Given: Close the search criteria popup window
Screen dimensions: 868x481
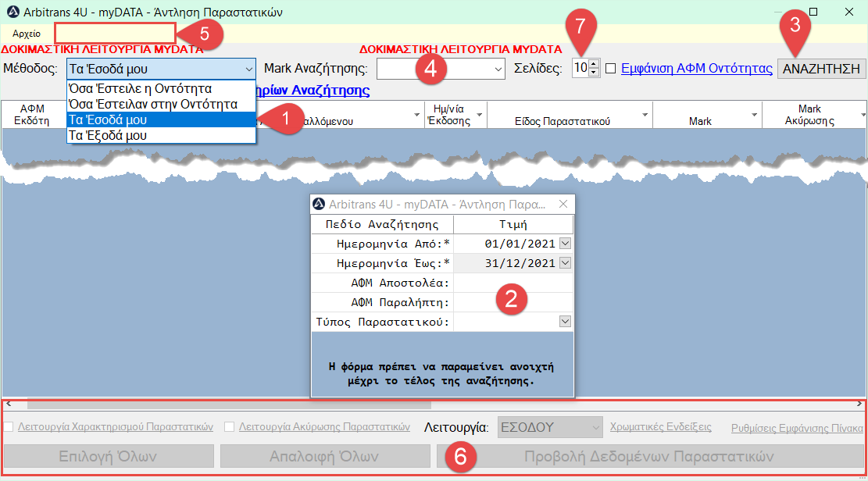Looking at the screenshot, I should coord(563,205).
